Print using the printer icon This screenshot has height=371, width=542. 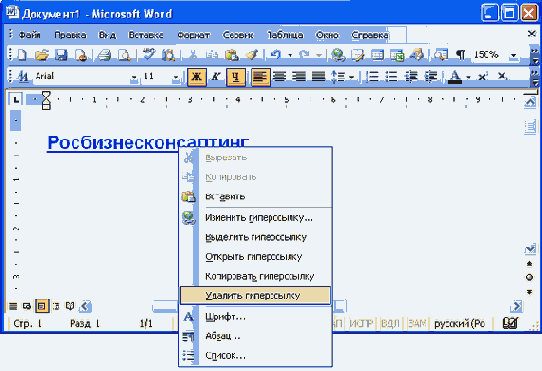tap(104, 55)
